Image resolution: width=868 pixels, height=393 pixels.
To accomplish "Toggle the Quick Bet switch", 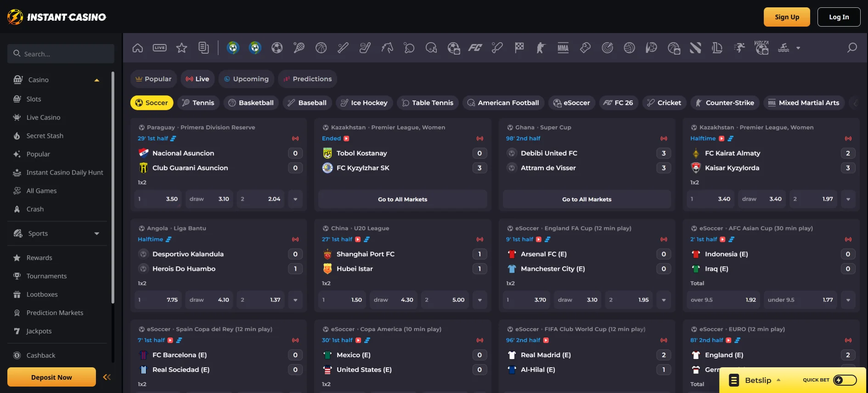I will (845, 380).
